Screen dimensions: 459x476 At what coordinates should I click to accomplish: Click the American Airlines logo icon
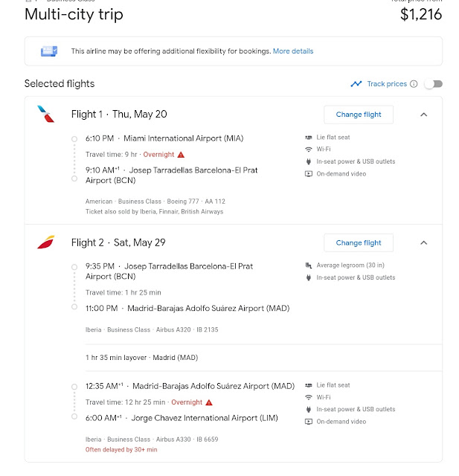point(46,114)
